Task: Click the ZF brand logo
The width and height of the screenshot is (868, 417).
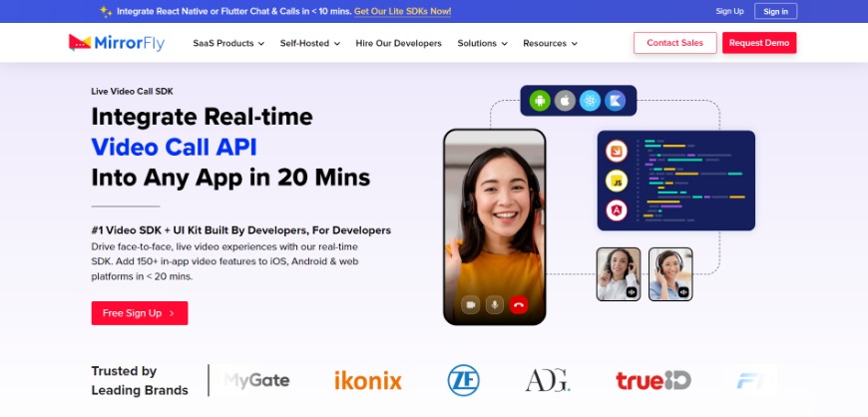Action: point(463,380)
